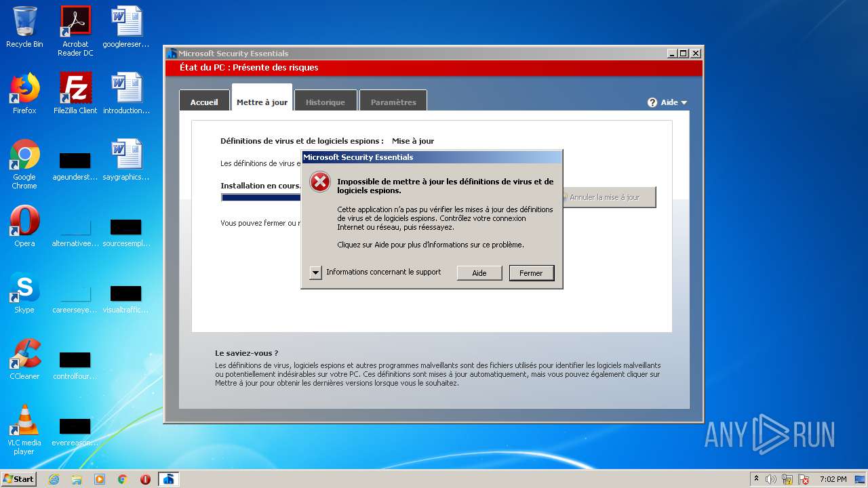Screen dimensions: 868x488
Task: Click the red error icon in dialog
Action: click(319, 182)
